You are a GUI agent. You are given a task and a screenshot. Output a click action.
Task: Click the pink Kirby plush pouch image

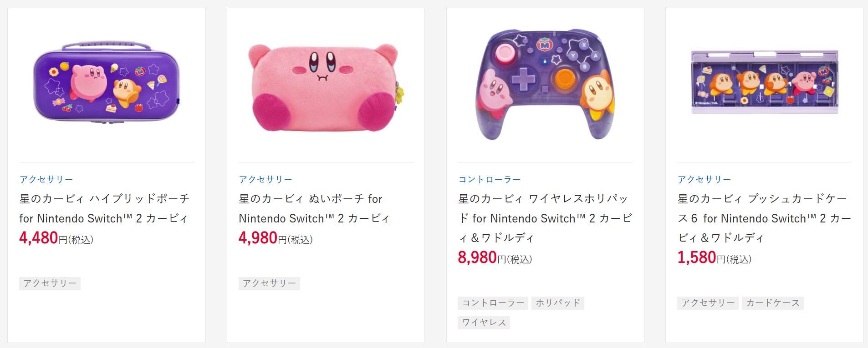pos(325,86)
